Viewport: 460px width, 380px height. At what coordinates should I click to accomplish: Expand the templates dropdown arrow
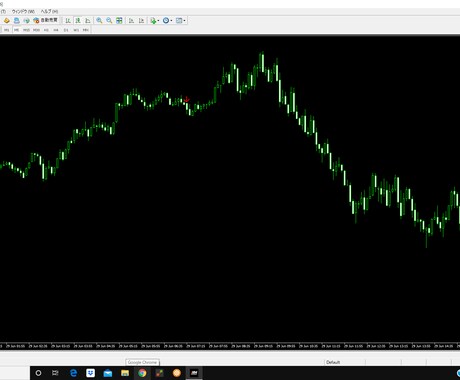pyautogui.click(x=184, y=21)
